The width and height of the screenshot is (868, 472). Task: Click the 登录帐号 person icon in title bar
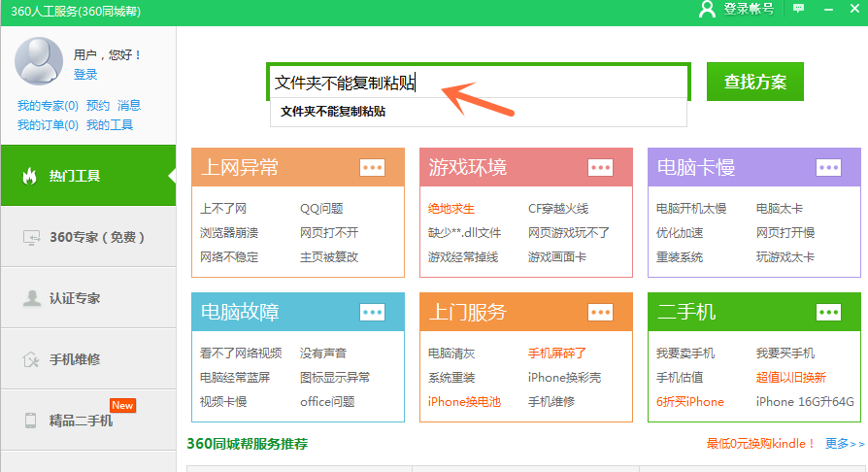click(707, 9)
